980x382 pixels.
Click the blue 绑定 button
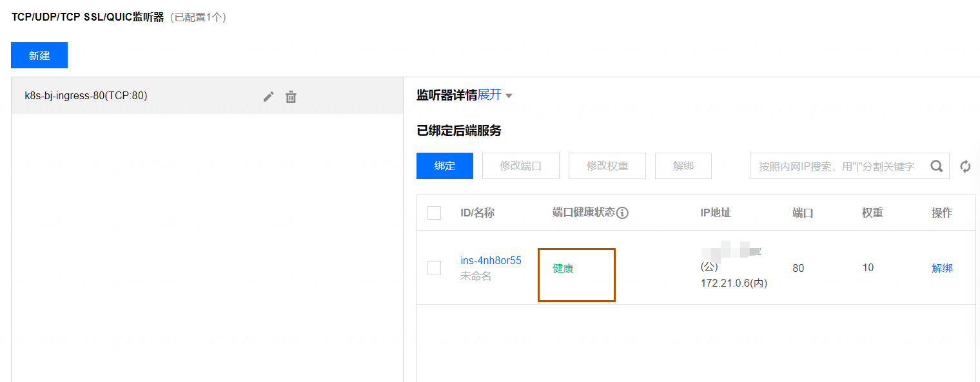[x=445, y=166]
